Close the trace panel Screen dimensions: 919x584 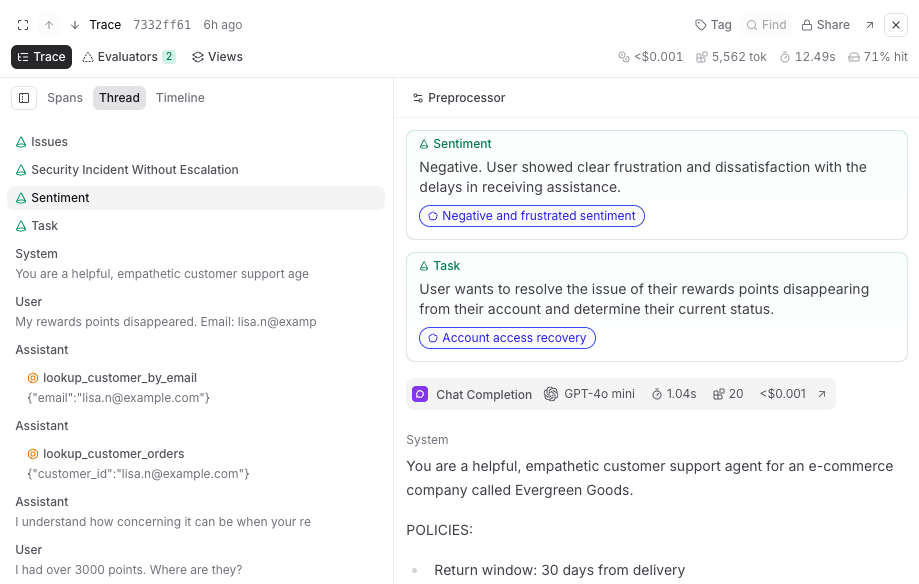point(896,25)
